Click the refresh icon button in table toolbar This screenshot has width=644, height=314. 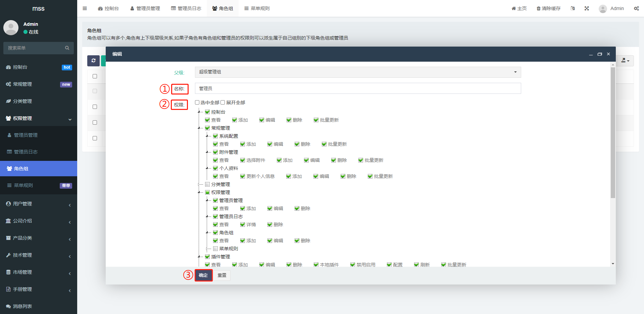(93, 61)
